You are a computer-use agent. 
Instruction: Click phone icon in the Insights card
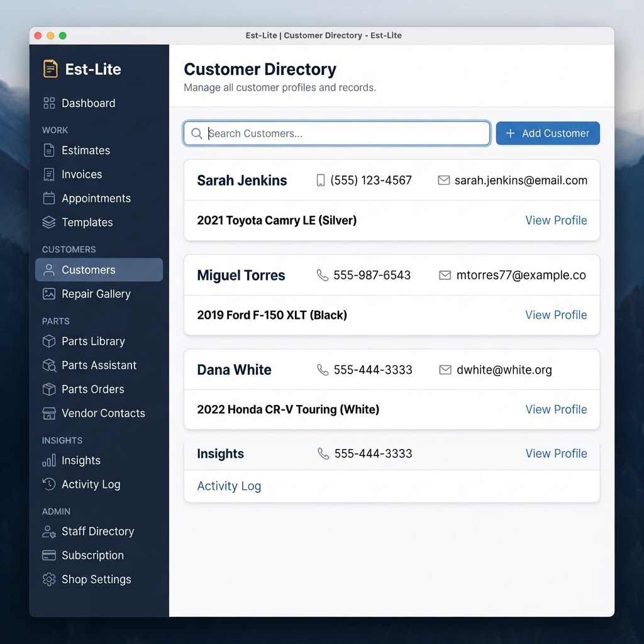[323, 453]
